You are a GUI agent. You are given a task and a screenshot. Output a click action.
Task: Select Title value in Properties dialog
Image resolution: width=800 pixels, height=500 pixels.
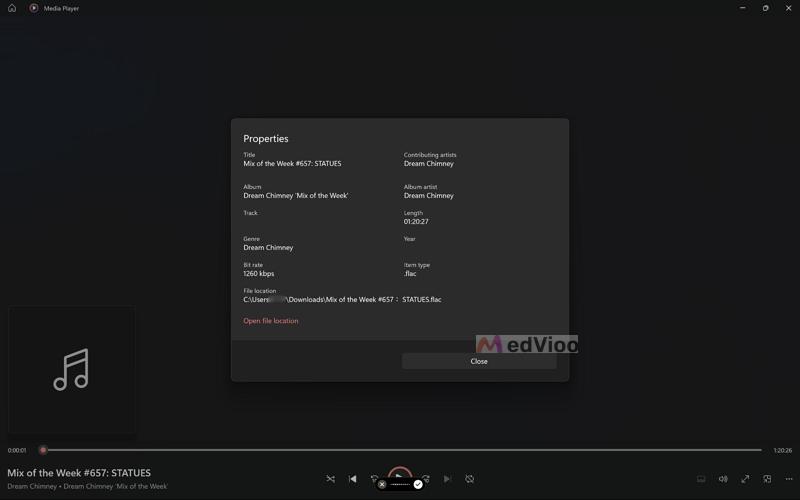click(x=292, y=164)
